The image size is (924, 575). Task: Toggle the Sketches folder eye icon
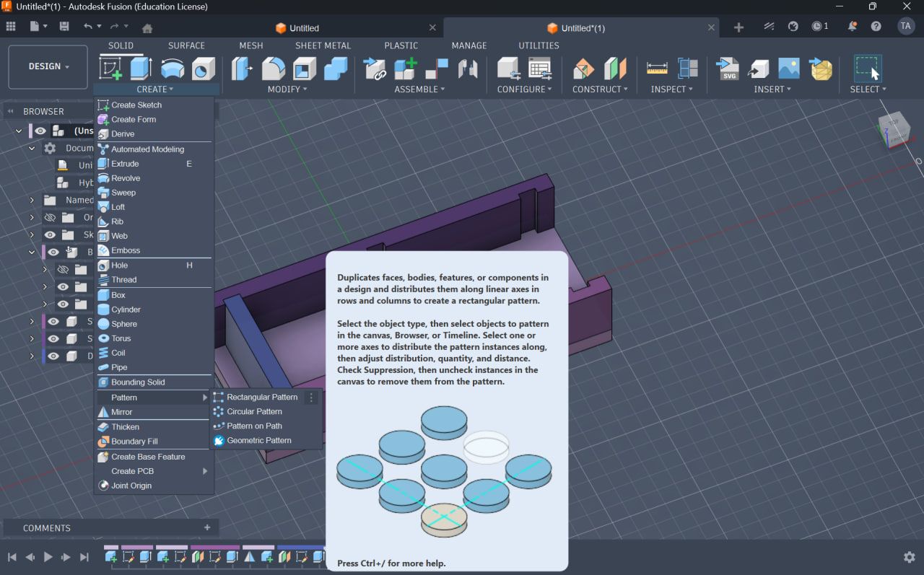coord(50,234)
